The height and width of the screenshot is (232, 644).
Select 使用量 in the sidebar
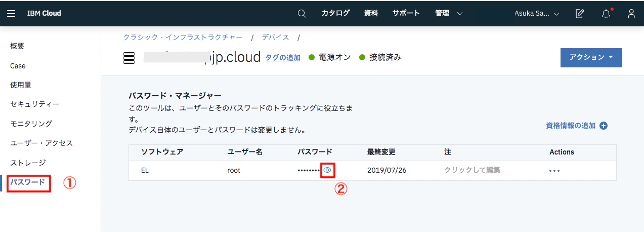coord(21,85)
